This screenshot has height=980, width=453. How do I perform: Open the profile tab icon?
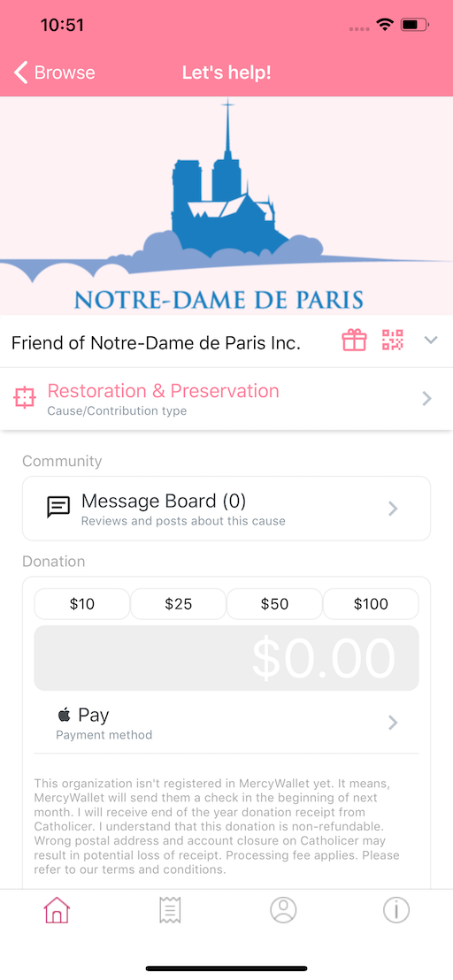[283, 910]
